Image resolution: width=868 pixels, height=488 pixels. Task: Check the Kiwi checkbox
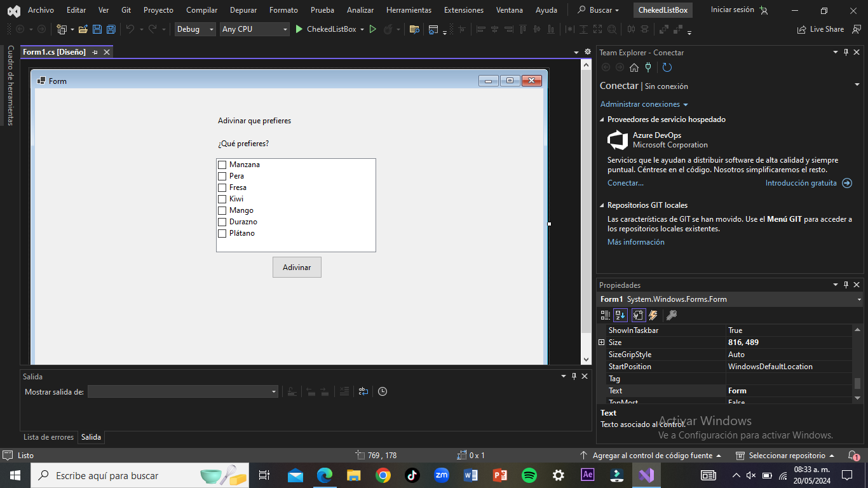tap(222, 199)
